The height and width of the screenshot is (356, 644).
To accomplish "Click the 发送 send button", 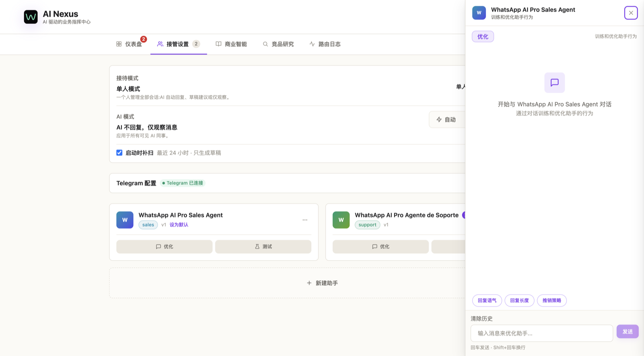I will coord(627,331).
